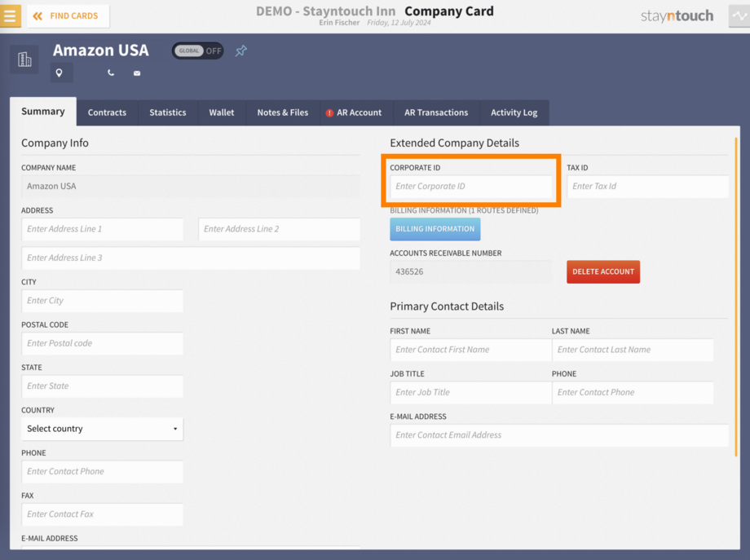
Task: Focus the Postal Code input field
Action: [x=103, y=343]
